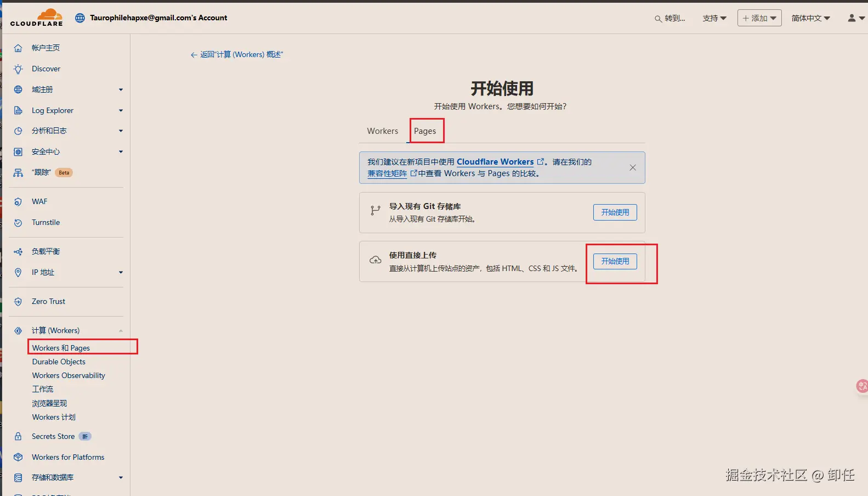Click the Git branch icon in import card
The height and width of the screenshot is (496, 868).
[376, 210]
